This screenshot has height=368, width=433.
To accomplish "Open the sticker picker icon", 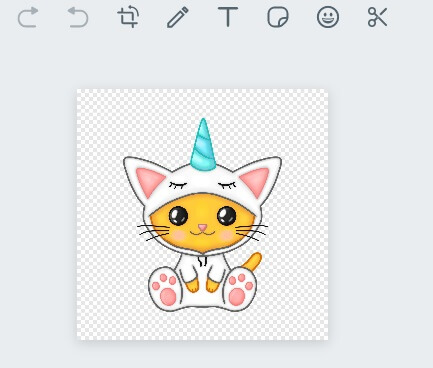I will 278,17.
